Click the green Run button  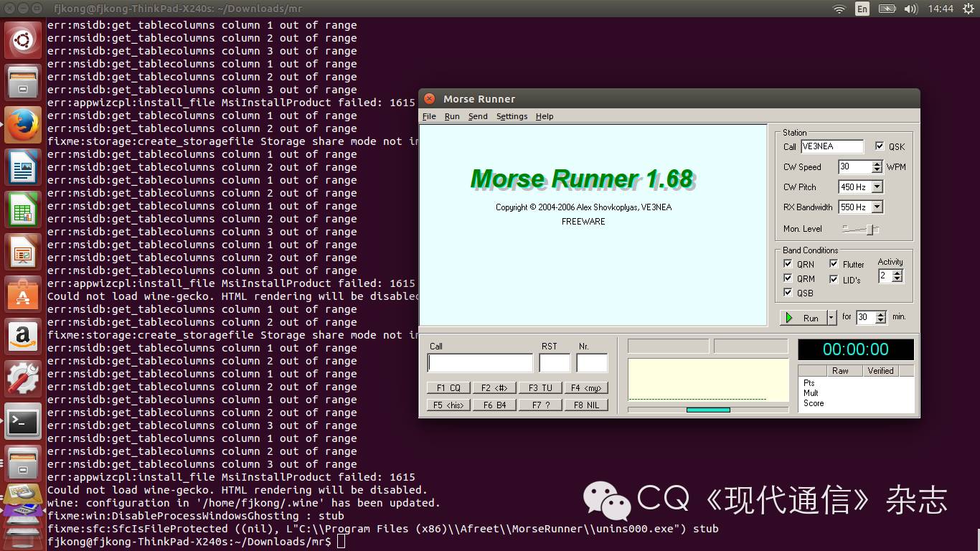pos(804,318)
